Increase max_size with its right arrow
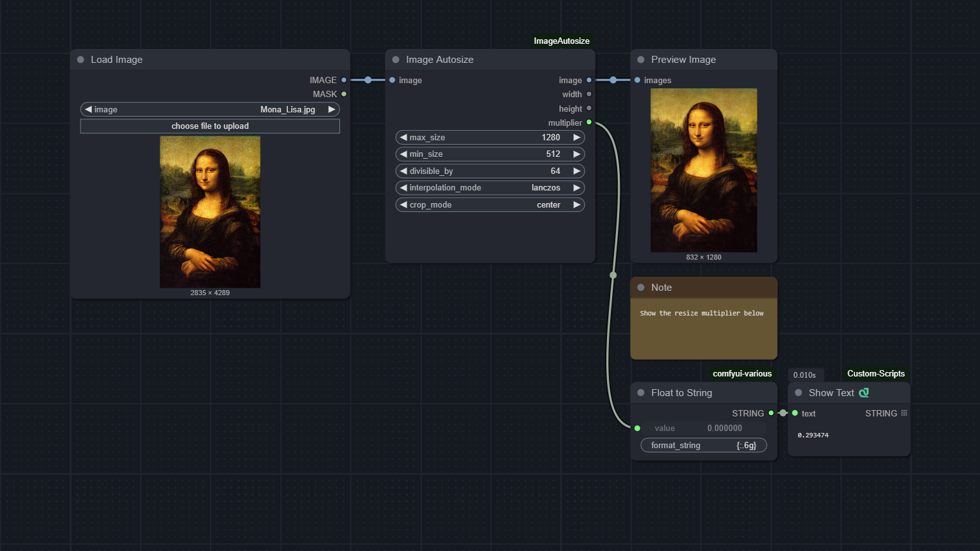The width and height of the screenshot is (980, 551). point(577,138)
